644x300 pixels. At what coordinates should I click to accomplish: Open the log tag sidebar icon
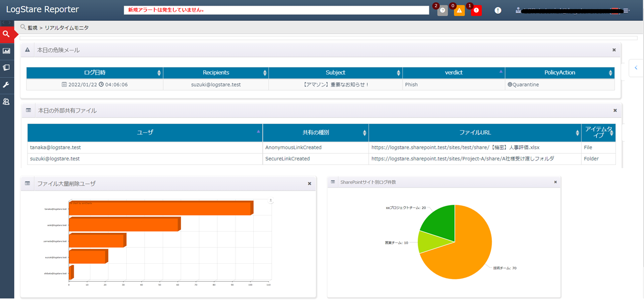tap(7, 68)
